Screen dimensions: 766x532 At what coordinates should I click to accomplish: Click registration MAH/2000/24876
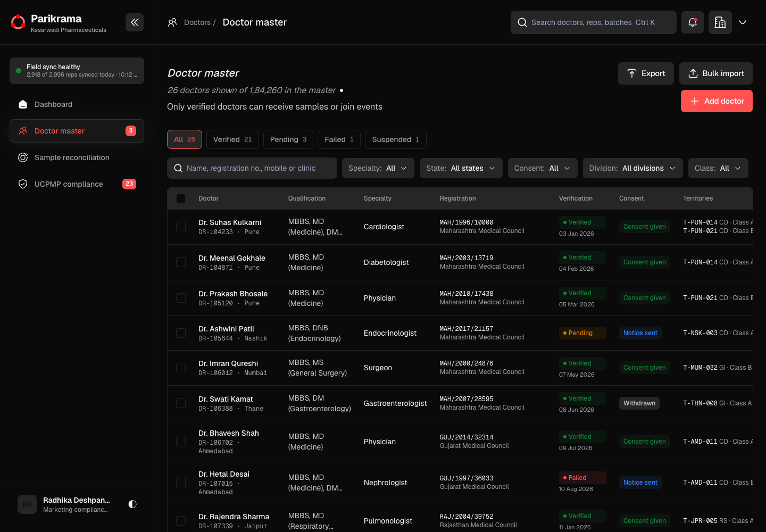tap(467, 363)
